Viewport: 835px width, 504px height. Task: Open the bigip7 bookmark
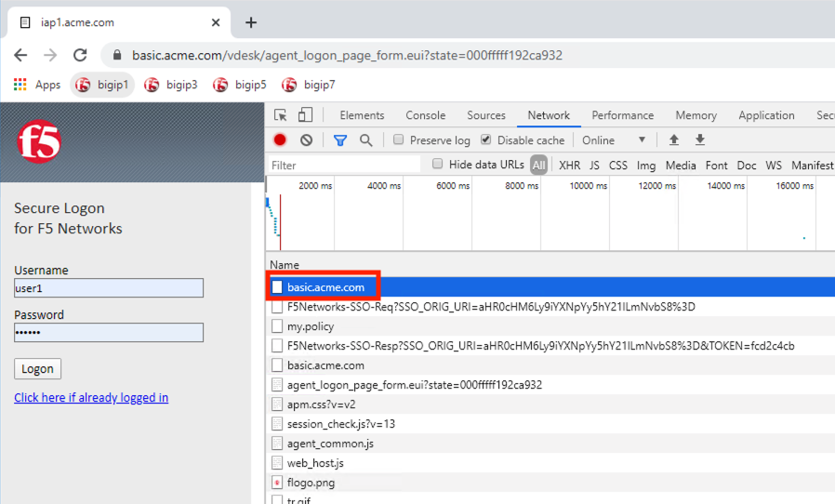(x=309, y=85)
